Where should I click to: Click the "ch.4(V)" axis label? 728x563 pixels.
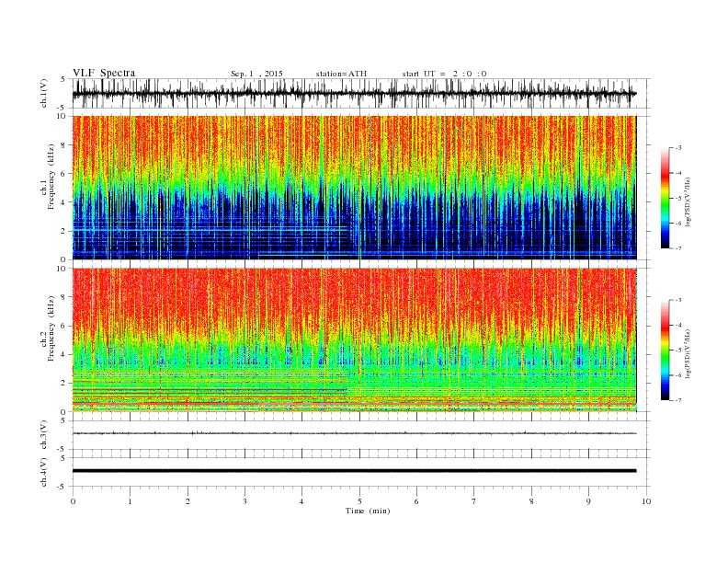pos(44,472)
